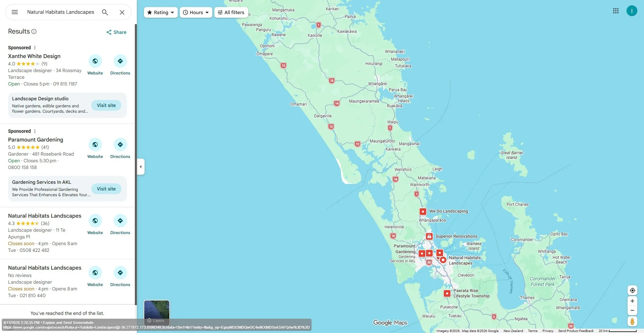
Task: Open Privacy link in map footer
Action: coord(548,331)
